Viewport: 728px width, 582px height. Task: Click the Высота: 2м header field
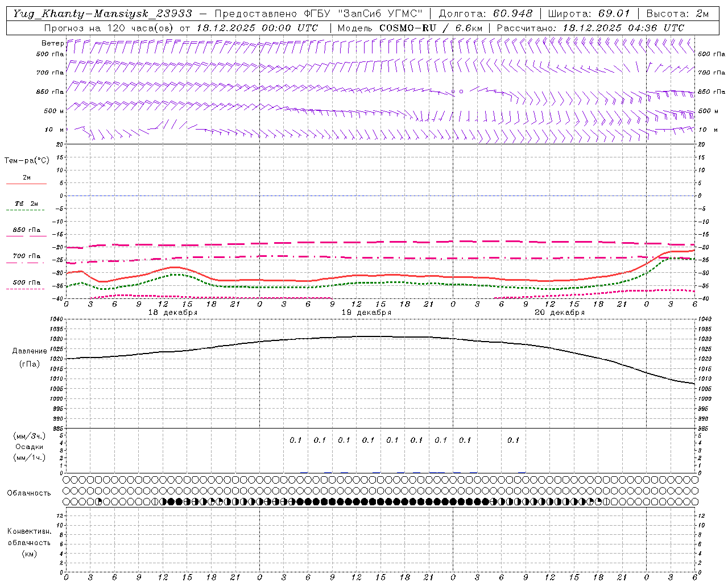pyautogui.click(x=677, y=14)
